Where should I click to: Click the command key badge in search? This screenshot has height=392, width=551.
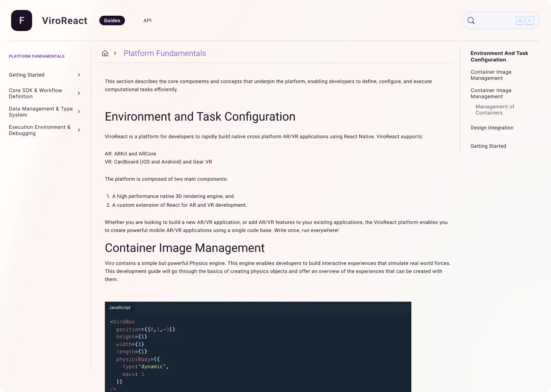(x=520, y=21)
